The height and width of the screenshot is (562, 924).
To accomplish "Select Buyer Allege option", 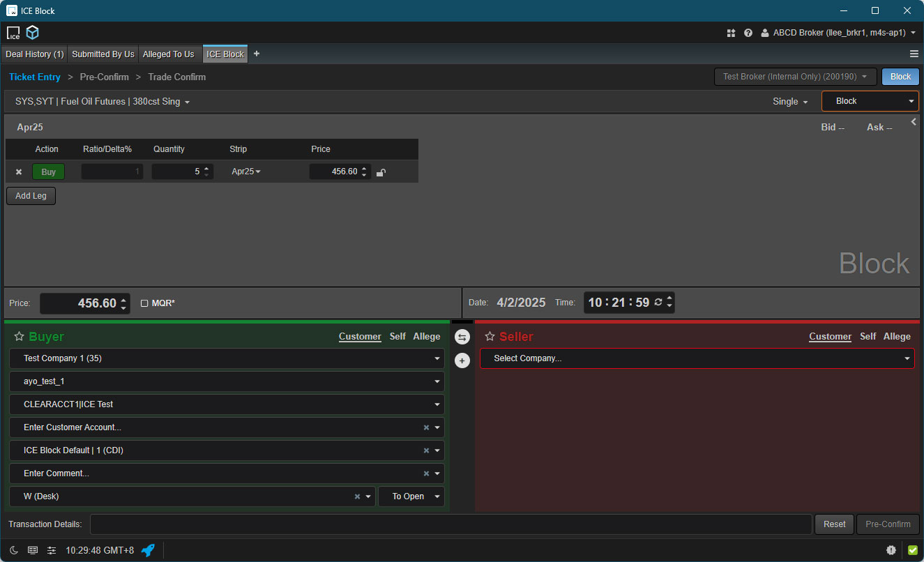I will [427, 337].
